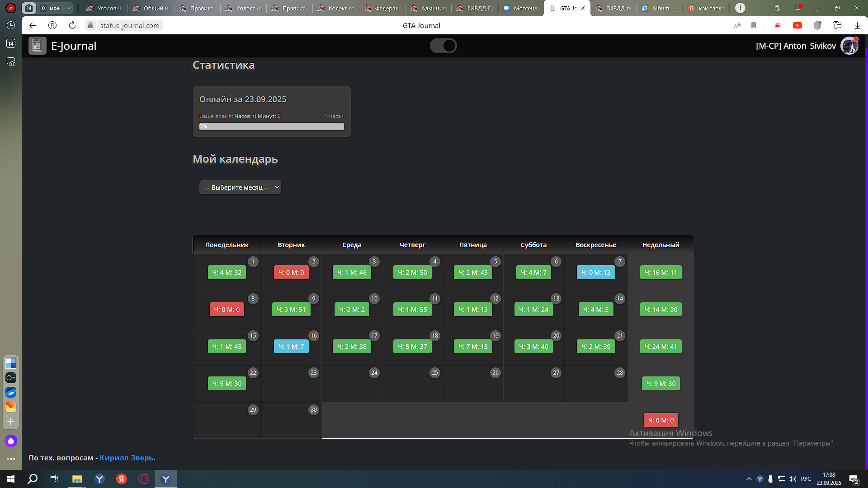Click the browser page reload icon
Viewport: 868px width, 488px height.
72,25
